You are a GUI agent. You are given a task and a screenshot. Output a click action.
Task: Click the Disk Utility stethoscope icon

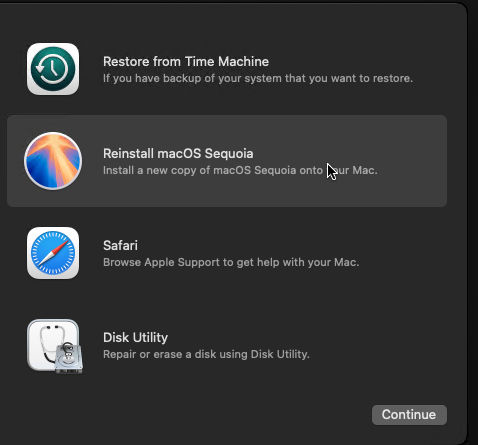pyautogui.click(x=55, y=346)
